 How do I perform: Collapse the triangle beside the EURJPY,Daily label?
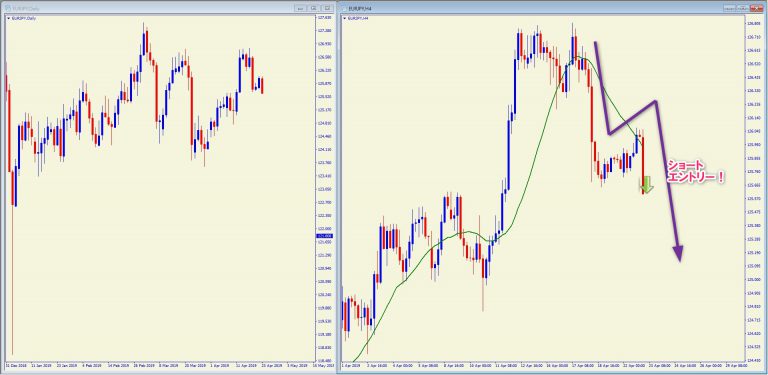(x=7, y=18)
